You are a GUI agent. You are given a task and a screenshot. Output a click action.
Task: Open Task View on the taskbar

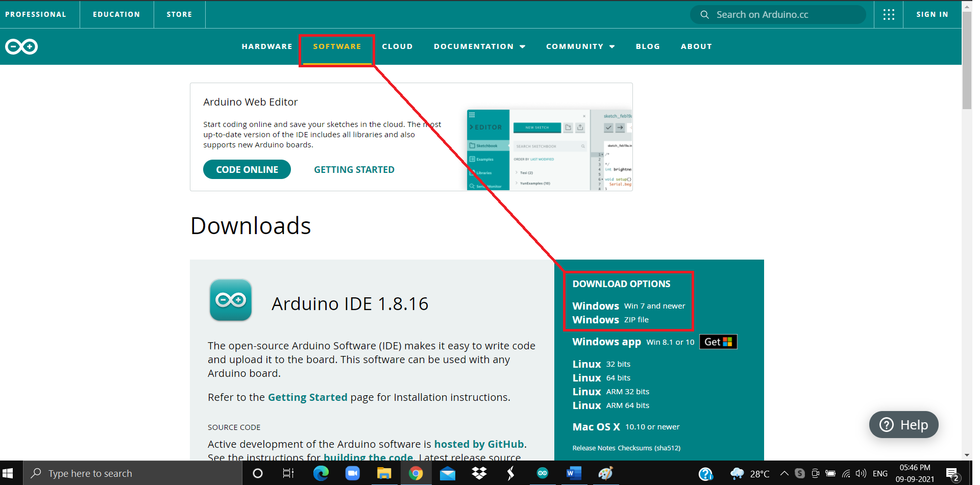tap(288, 473)
